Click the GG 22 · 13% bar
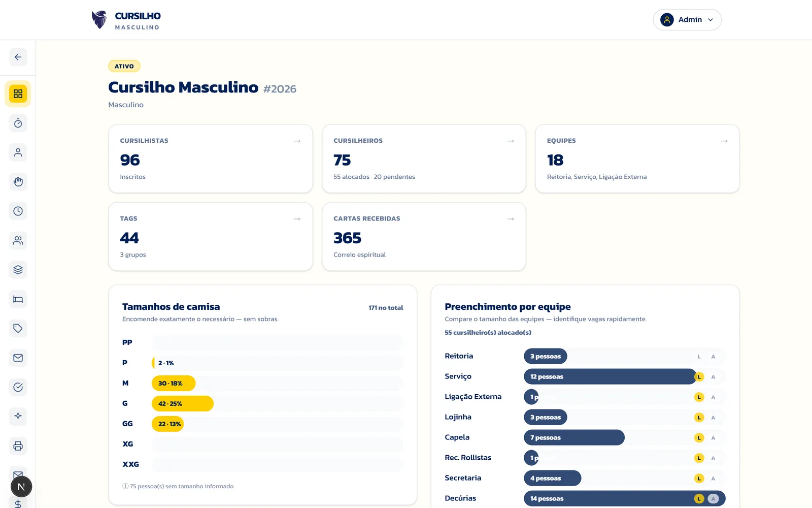Screen dimensions: 812x508 pos(168,424)
